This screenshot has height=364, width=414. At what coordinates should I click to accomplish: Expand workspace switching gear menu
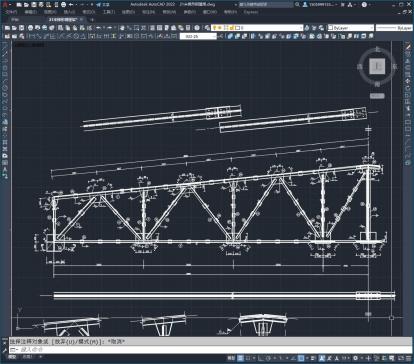tap(361, 358)
